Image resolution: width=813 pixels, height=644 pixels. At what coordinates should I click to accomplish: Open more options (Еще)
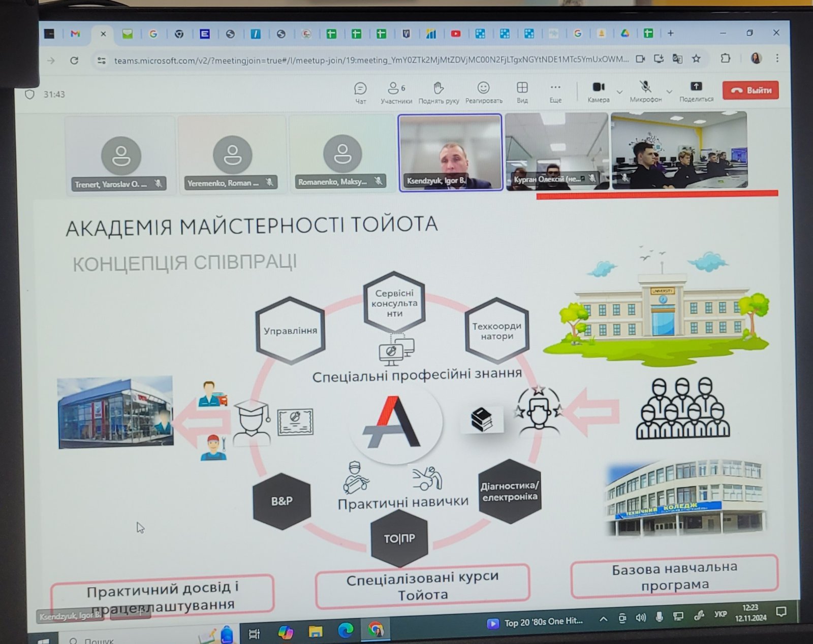coord(555,92)
